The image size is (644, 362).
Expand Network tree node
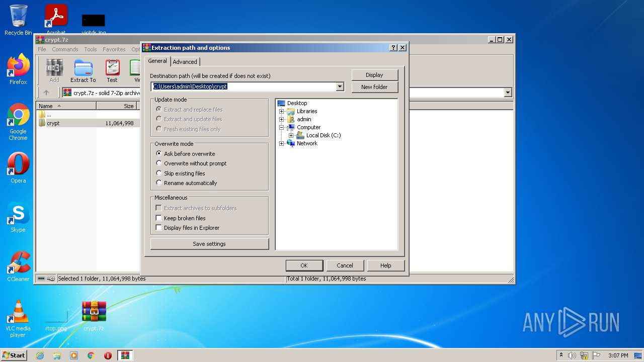(282, 143)
